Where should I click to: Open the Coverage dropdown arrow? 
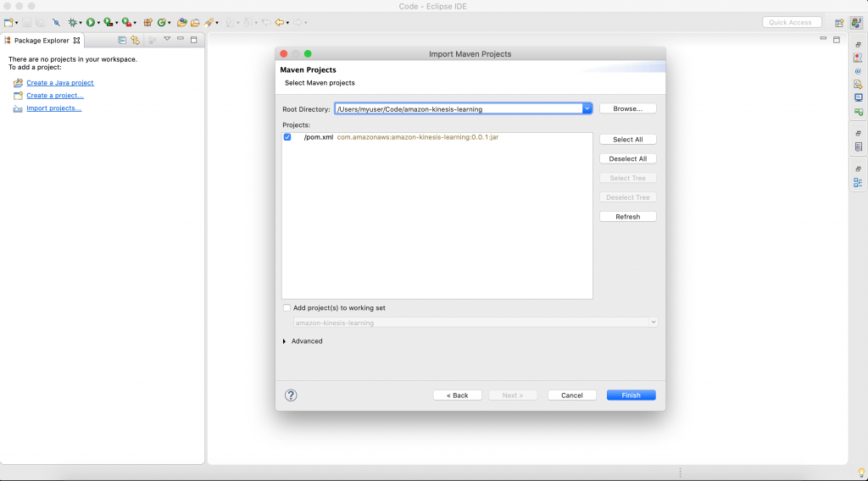point(116,23)
